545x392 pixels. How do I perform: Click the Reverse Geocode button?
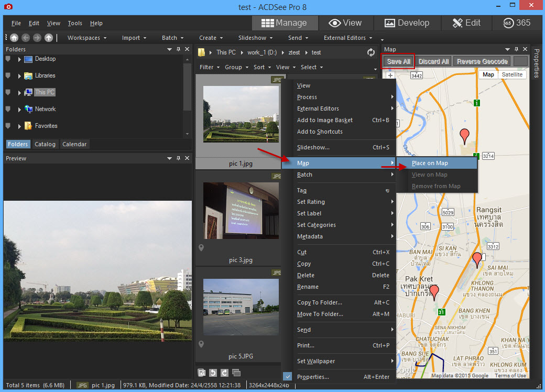482,61
